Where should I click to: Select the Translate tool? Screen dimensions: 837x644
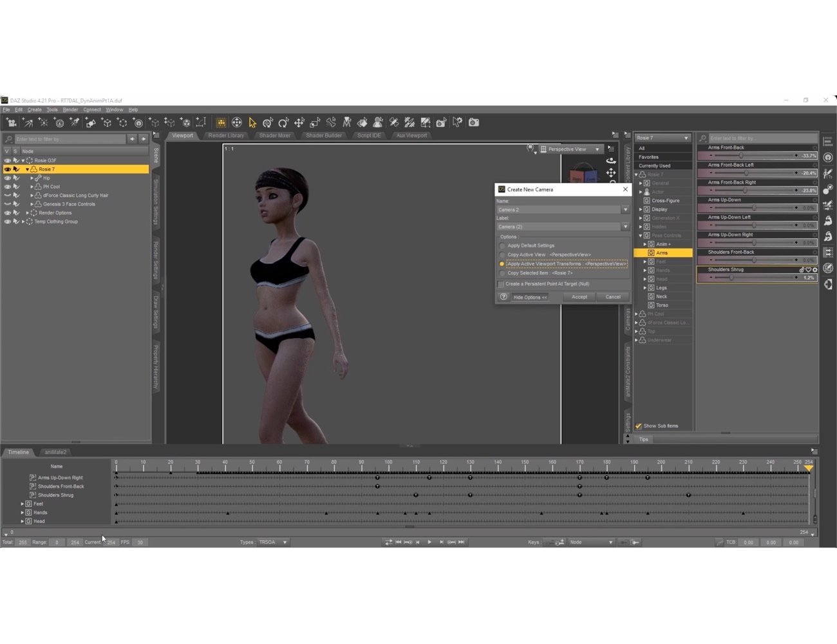click(x=299, y=122)
